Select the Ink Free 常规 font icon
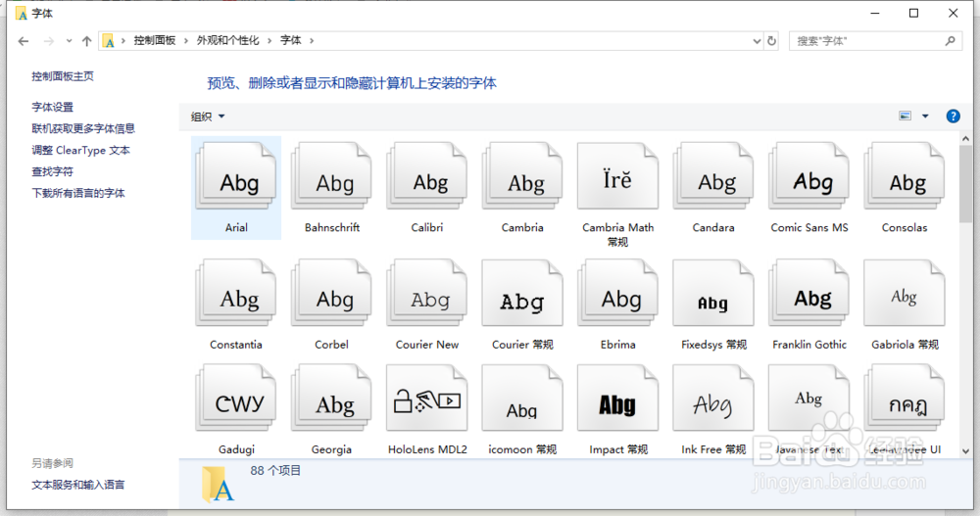The height and width of the screenshot is (516, 980). click(713, 398)
